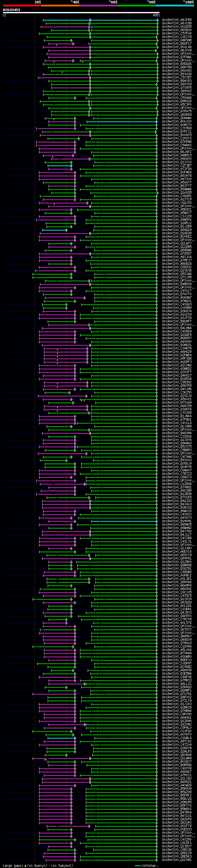Open hit UniRef100_Q8ZKF6
Image resolution: width=197 pixels, height=868 pixels.
coord(177,819)
